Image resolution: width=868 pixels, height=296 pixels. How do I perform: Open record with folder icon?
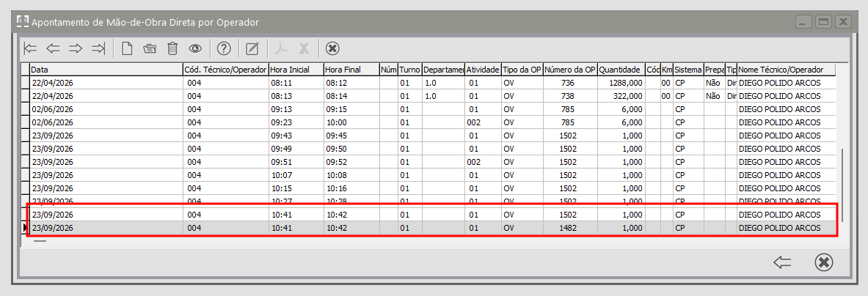(x=150, y=48)
